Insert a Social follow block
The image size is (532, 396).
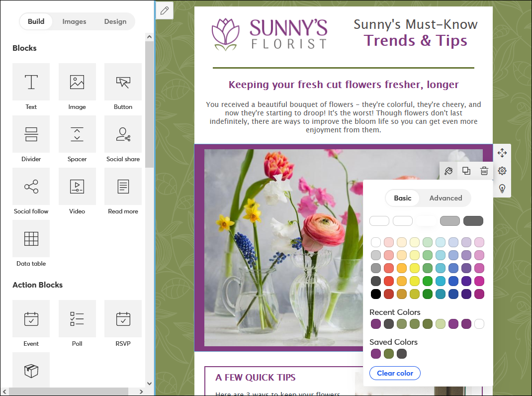pyautogui.click(x=31, y=186)
